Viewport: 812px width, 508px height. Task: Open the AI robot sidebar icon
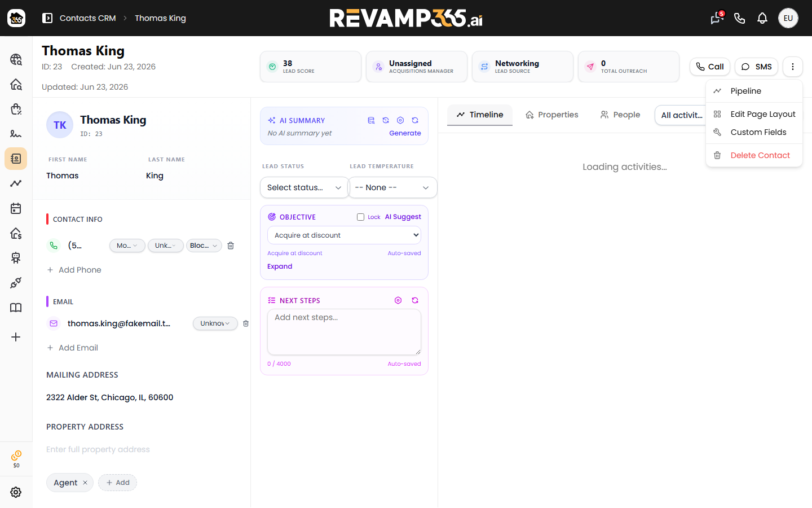pos(16,258)
